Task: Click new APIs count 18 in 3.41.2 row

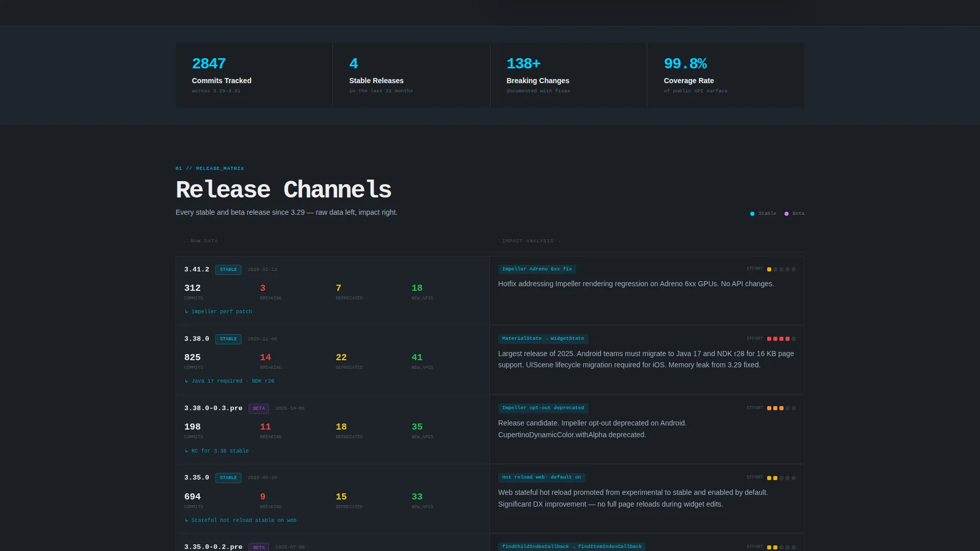Action: click(x=417, y=288)
